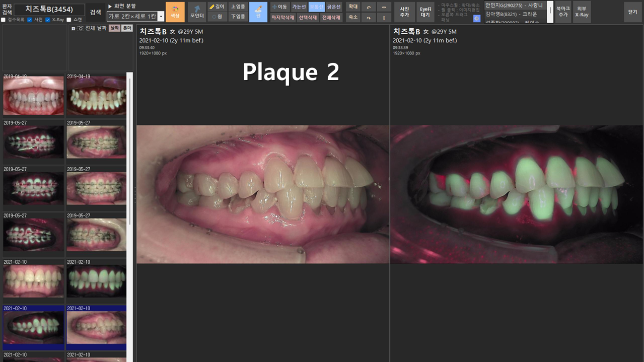
Task: Click the 사진 추가 add photo button
Action: click(404, 12)
